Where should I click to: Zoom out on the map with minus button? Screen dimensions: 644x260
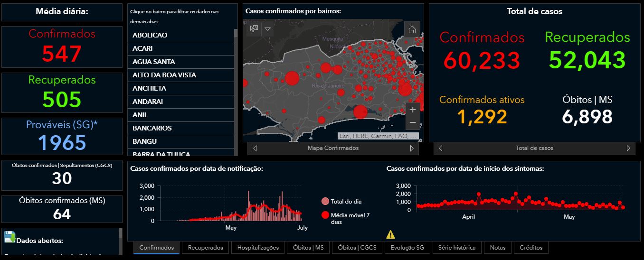[412, 122]
